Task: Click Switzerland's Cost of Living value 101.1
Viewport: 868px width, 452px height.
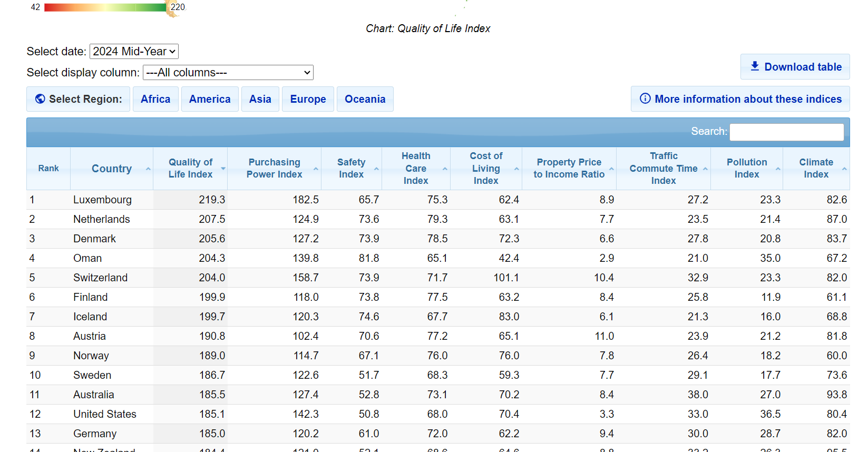Action: click(x=506, y=278)
